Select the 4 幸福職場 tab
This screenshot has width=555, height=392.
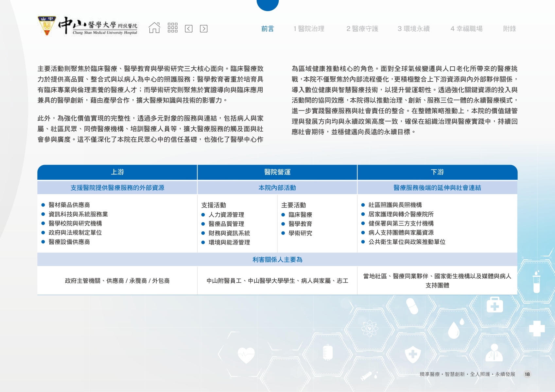466,29
